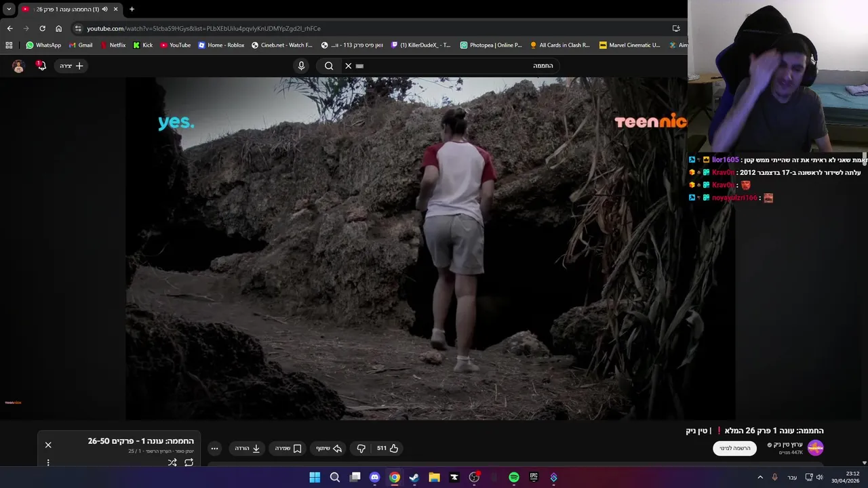Mute the tab via speaker icon
The height and width of the screenshot is (488, 868).
104,9
